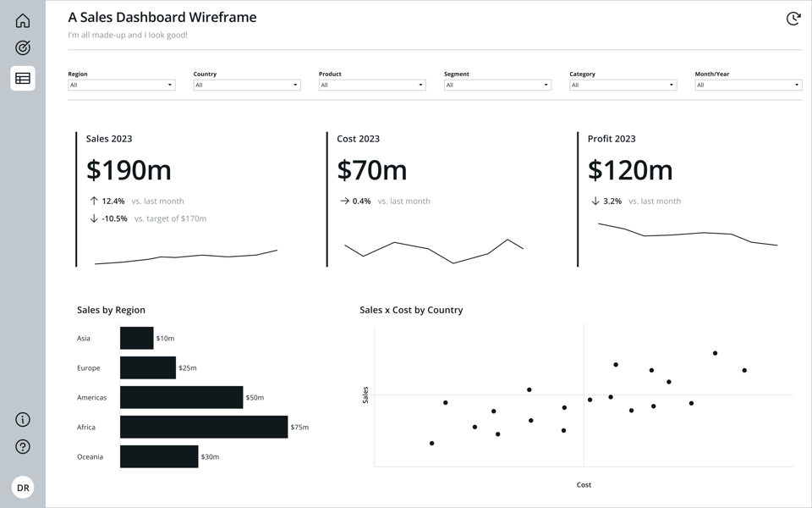The height and width of the screenshot is (508, 812).
Task: Expand the Category dropdown
Action: 623,85
